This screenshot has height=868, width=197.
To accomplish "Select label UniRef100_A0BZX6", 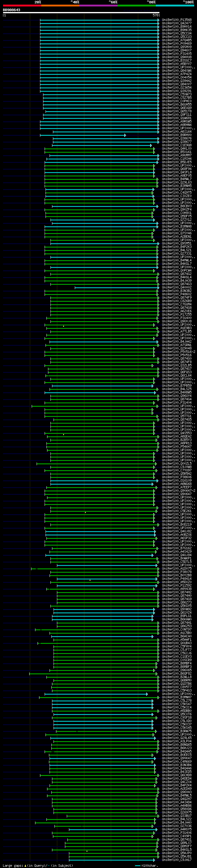I will (x=177, y=535).
